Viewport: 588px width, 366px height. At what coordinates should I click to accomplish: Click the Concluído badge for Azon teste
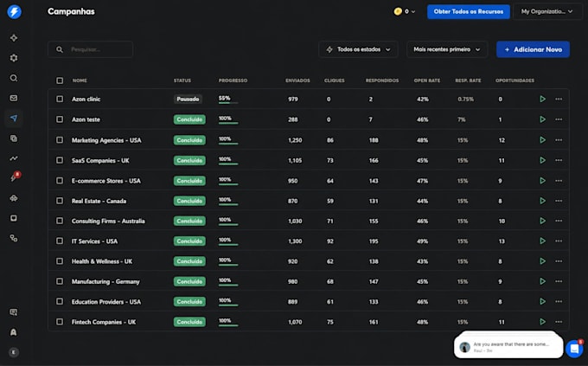pyautogui.click(x=189, y=119)
